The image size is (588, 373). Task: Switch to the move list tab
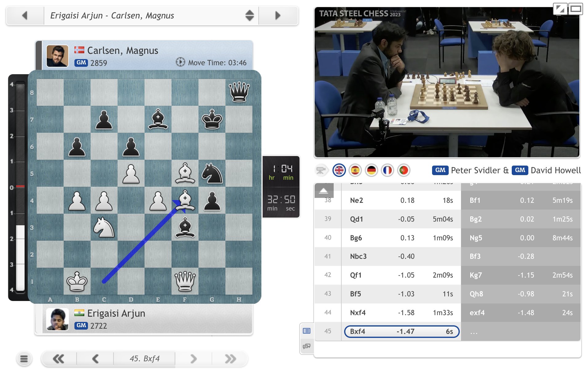tap(306, 331)
